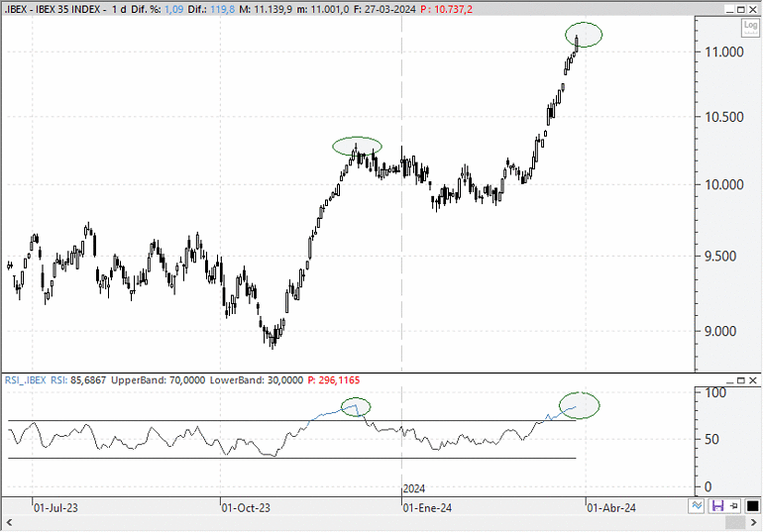Click the 'LowerBand: 30,0000' label

click(257, 380)
